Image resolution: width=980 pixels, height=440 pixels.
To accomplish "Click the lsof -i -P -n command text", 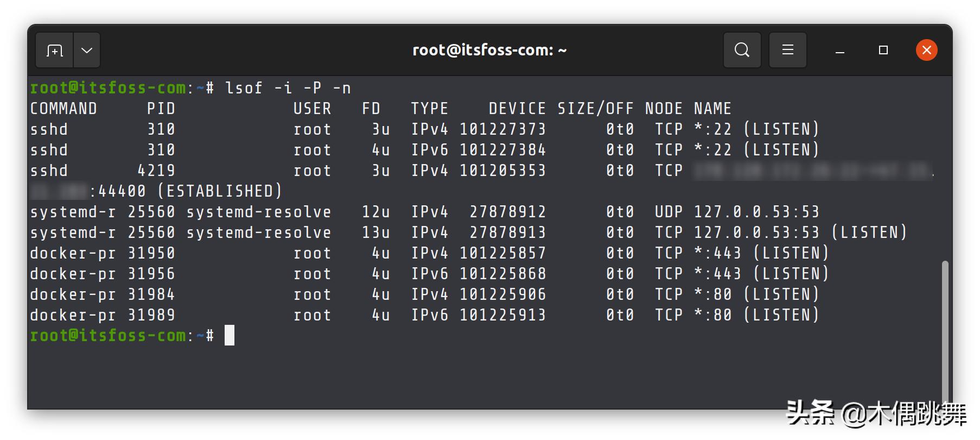I will 288,88.
